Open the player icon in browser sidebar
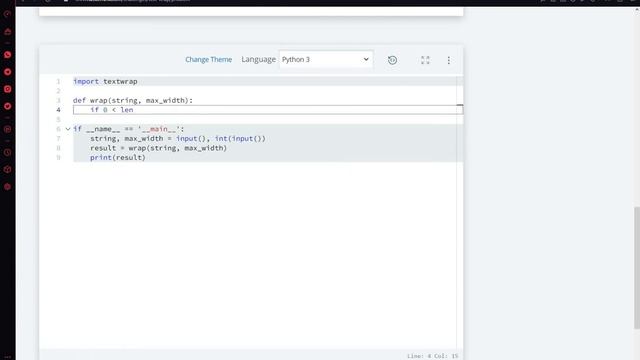 (x=7, y=129)
